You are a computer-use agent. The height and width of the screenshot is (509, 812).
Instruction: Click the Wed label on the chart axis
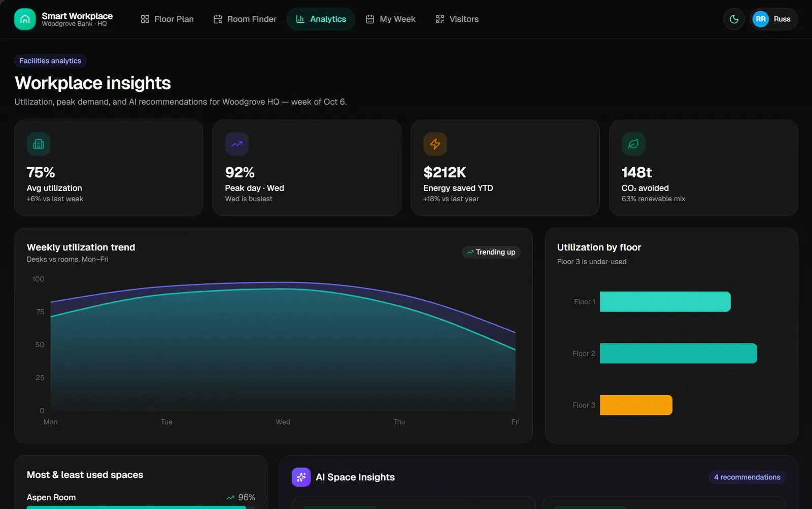283,422
